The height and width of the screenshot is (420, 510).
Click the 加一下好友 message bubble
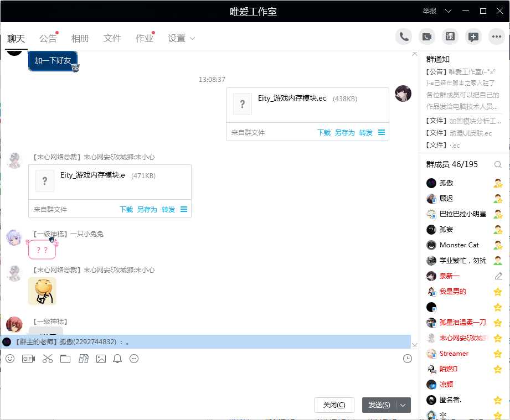point(53,60)
